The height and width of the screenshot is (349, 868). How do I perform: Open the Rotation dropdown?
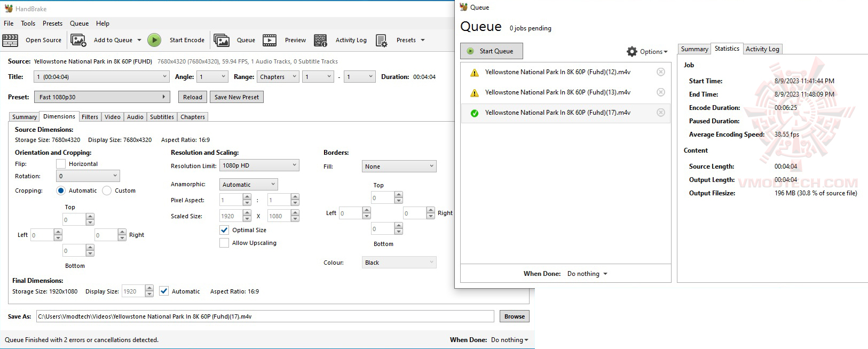(88, 176)
